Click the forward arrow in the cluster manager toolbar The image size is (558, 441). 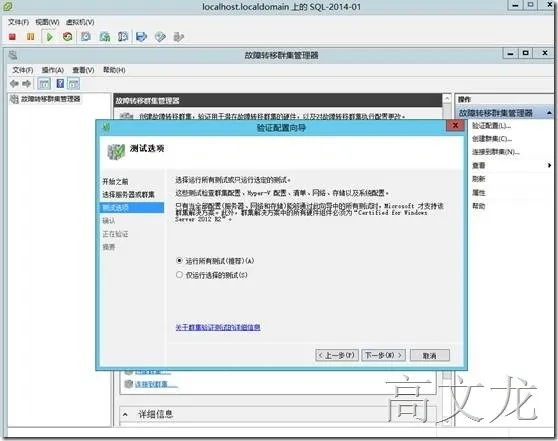point(27,84)
